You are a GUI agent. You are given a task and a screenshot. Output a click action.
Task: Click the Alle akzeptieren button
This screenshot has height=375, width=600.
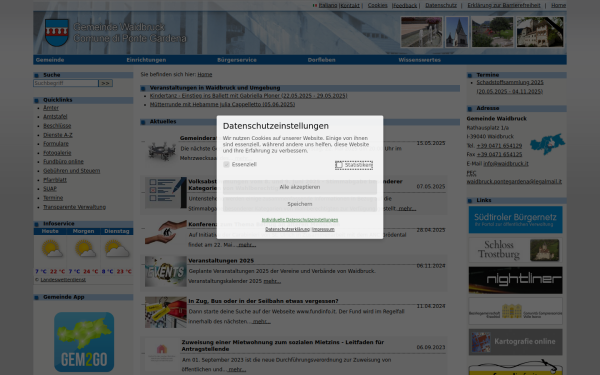pyautogui.click(x=300, y=187)
